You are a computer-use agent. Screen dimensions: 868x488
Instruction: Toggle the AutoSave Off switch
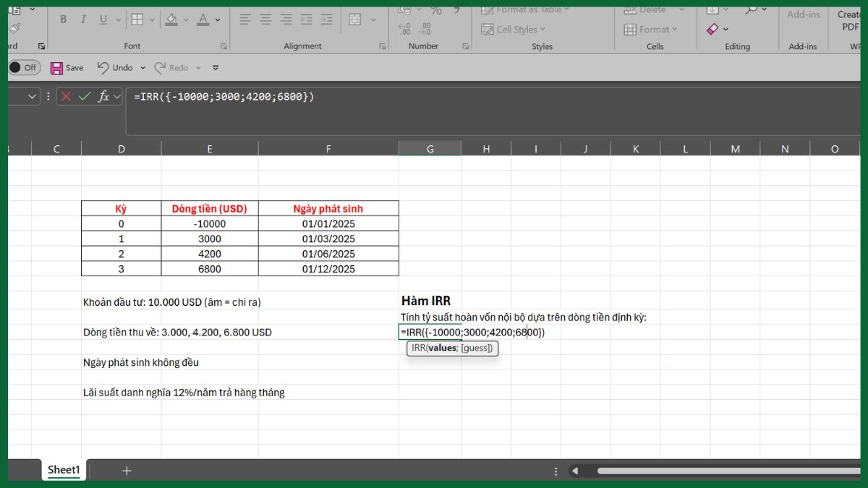(25, 67)
